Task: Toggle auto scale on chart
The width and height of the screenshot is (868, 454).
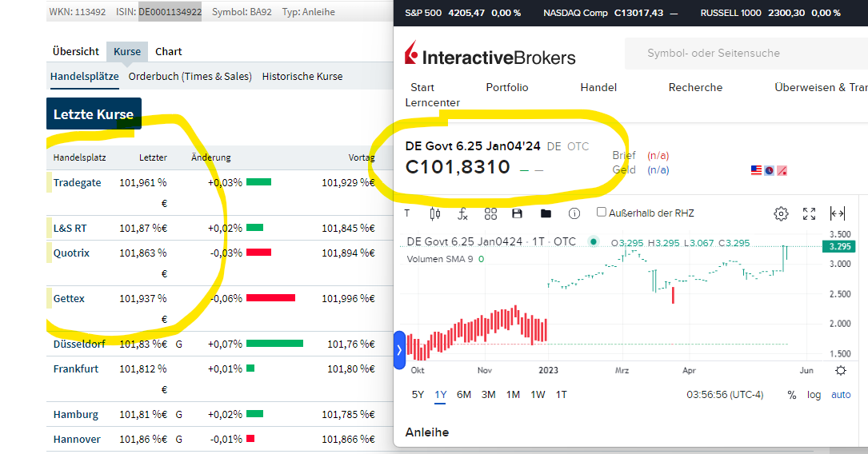Action: point(841,395)
